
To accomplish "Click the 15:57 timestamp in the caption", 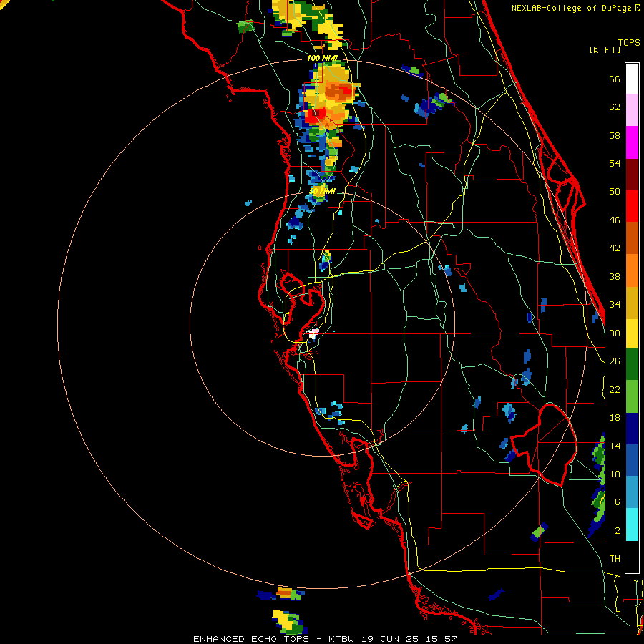I will pos(441,639).
